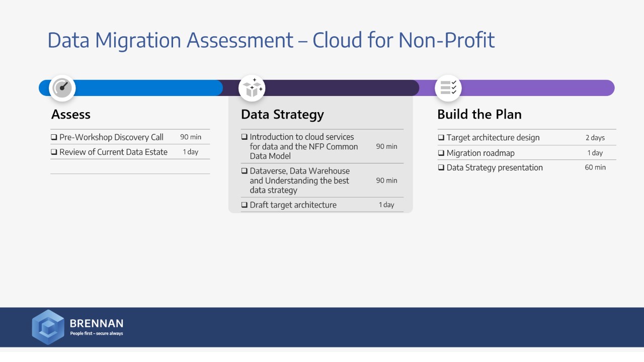
Task: Click the dark Data Strategy bar segment
Action: click(x=342, y=88)
